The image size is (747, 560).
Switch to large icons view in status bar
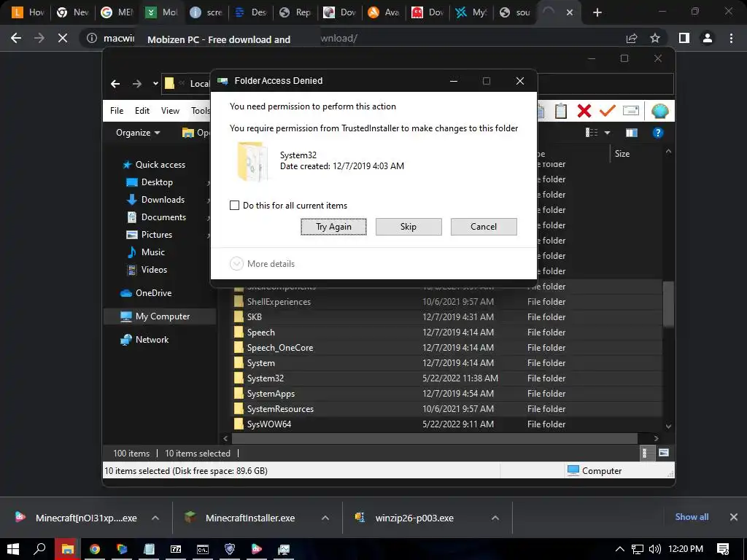(664, 453)
